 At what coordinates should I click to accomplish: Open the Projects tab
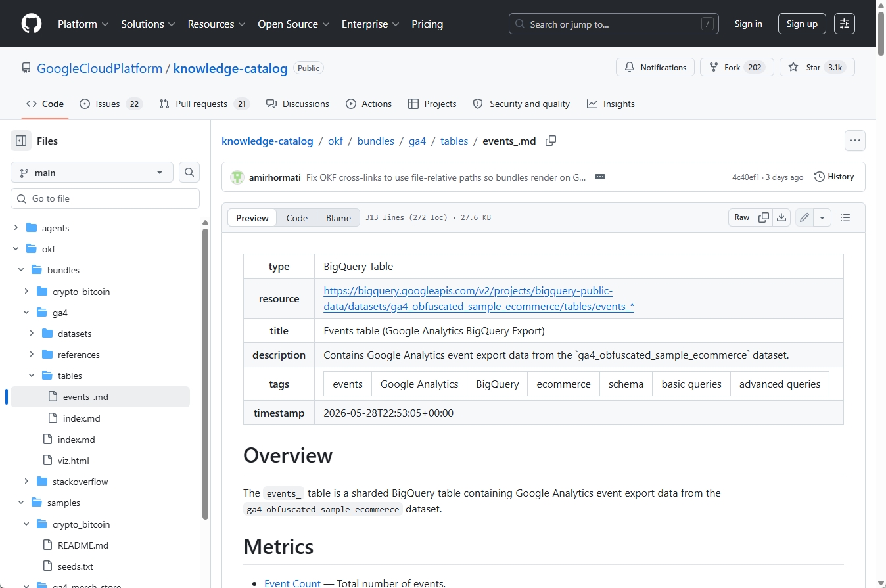[432, 104]
